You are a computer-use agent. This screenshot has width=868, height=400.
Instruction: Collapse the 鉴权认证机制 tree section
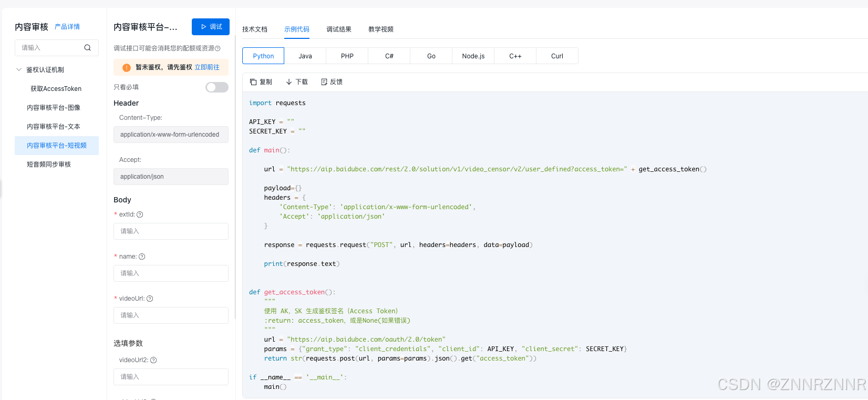[x=19, y=69]
